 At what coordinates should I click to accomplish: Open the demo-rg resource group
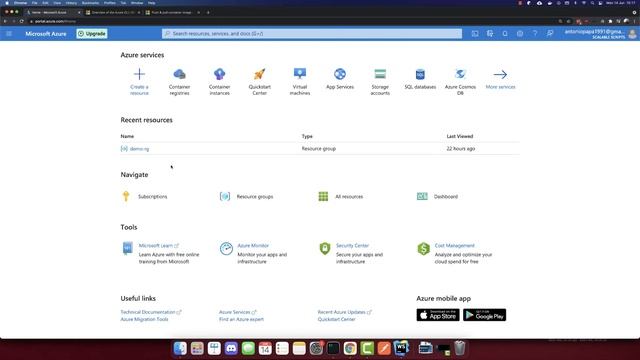click(139, 149)
